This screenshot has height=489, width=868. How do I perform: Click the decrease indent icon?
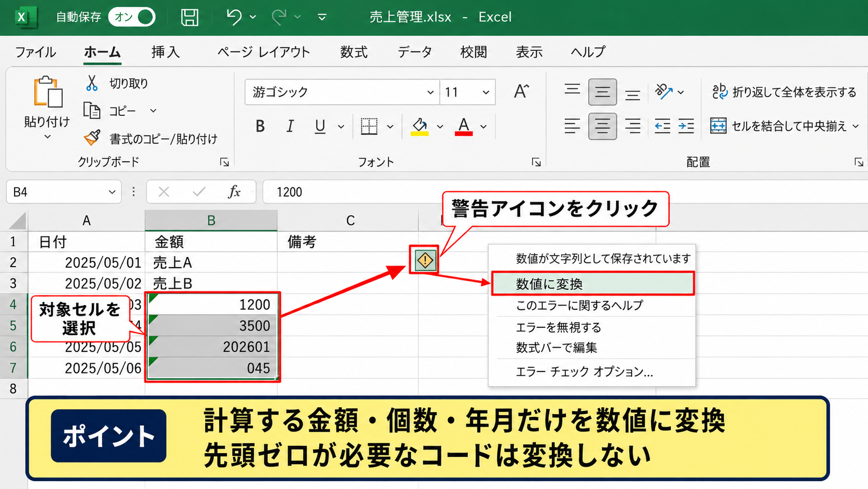(662, 126)
